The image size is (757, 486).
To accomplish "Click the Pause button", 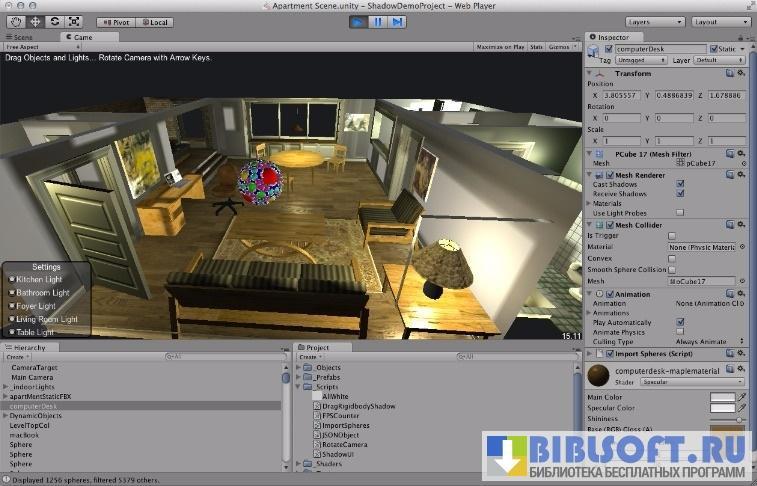I will (x=378, y=21).
